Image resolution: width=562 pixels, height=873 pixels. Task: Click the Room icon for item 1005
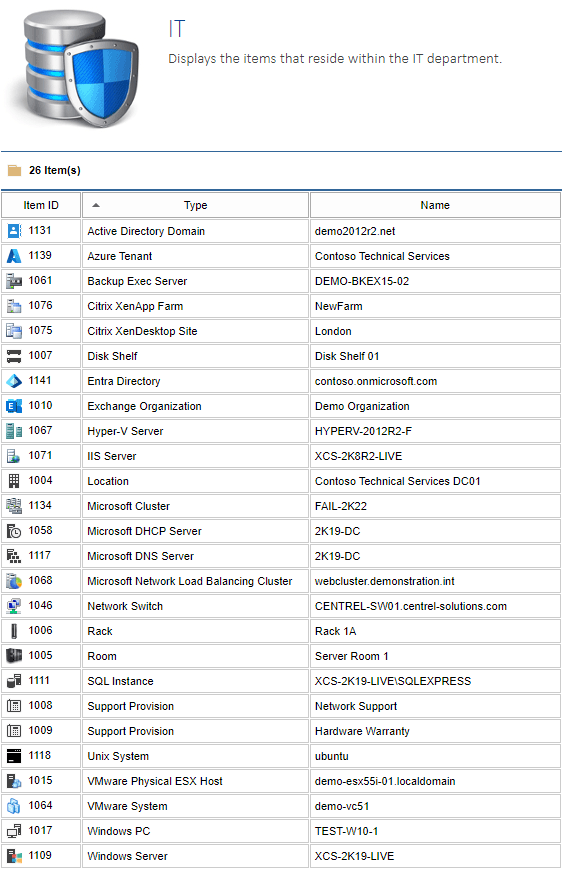[14, 656]
